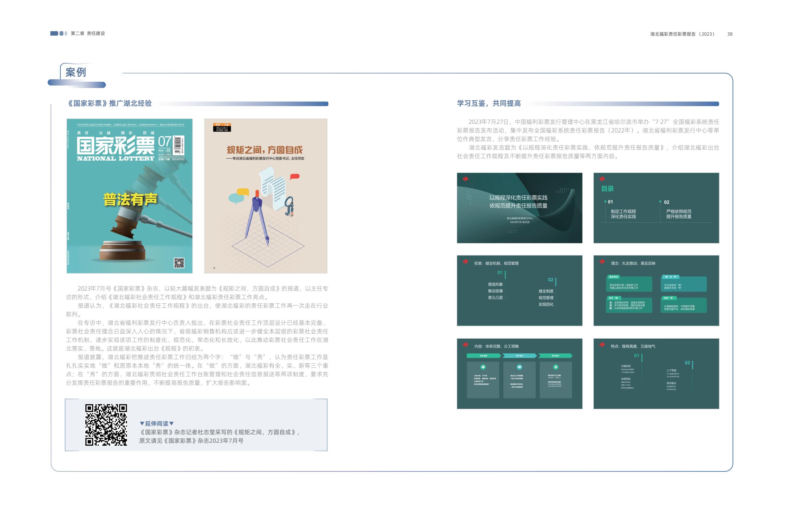This screenshot has width=785, height=532.
Task: Click the small QR code on the magazine cover
Action: click(x=179, y=263)
